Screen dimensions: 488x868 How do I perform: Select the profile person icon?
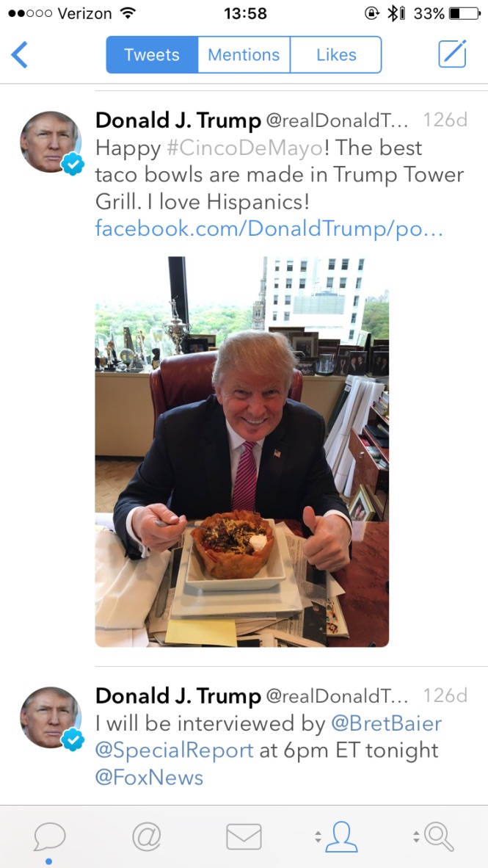coord(341,836)
